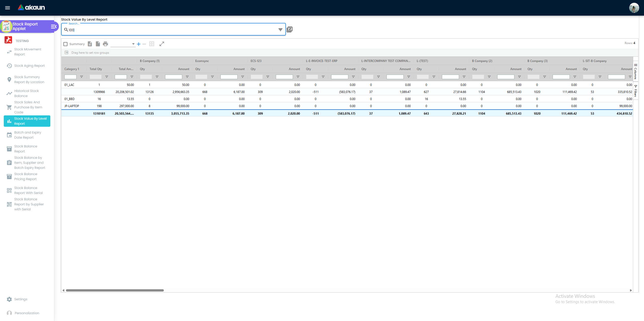Click the expand fullscreen arrows icon
This screenshot has height=321, width=644.
tap(162, 44)
